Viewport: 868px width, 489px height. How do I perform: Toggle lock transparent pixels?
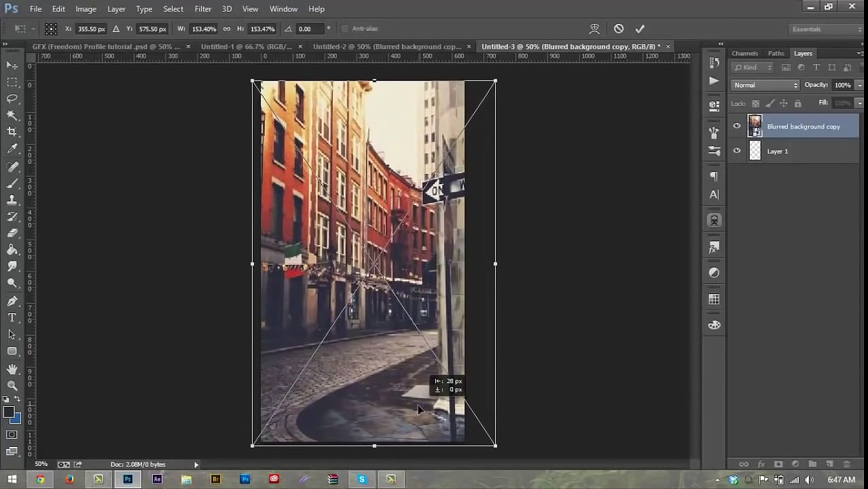[x=756, y=103]
